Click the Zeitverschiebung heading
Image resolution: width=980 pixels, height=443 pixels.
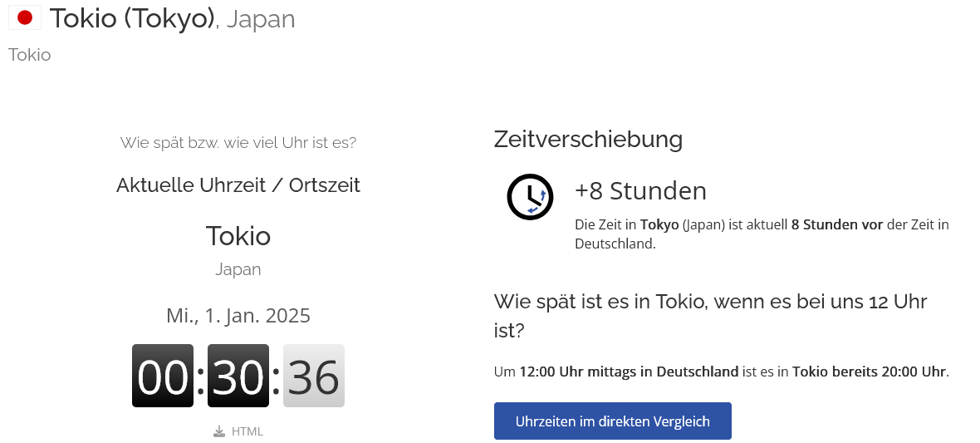[x=588, y=139]
